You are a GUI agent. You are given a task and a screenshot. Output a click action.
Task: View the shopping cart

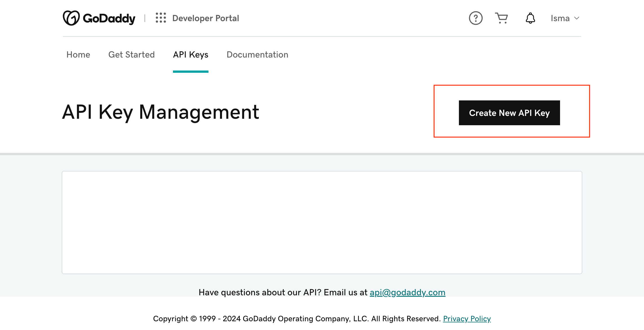pyautogui.click(x=501, y=18)
